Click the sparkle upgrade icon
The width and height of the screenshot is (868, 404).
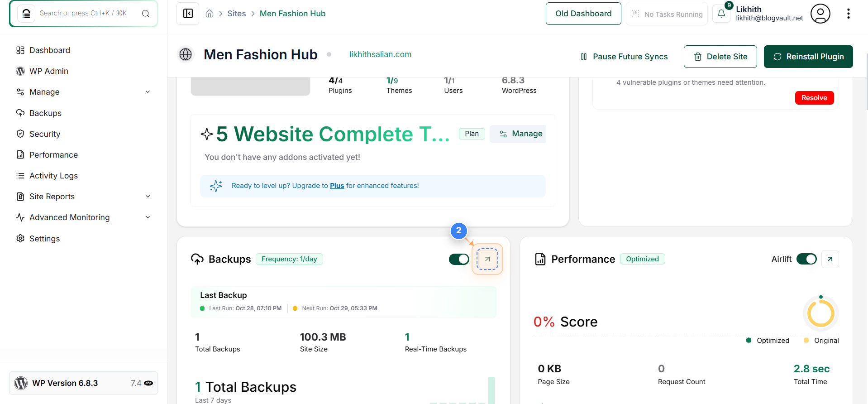[216, 186]
